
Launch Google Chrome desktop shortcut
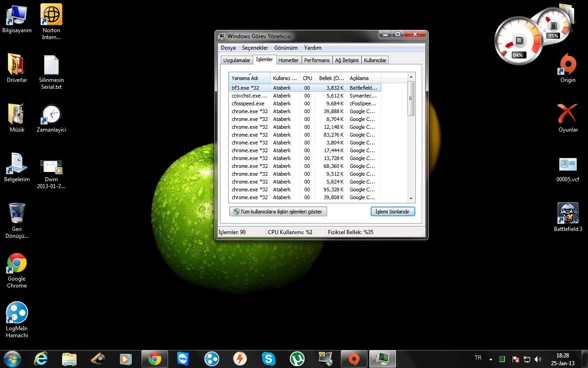coord(17,270)
